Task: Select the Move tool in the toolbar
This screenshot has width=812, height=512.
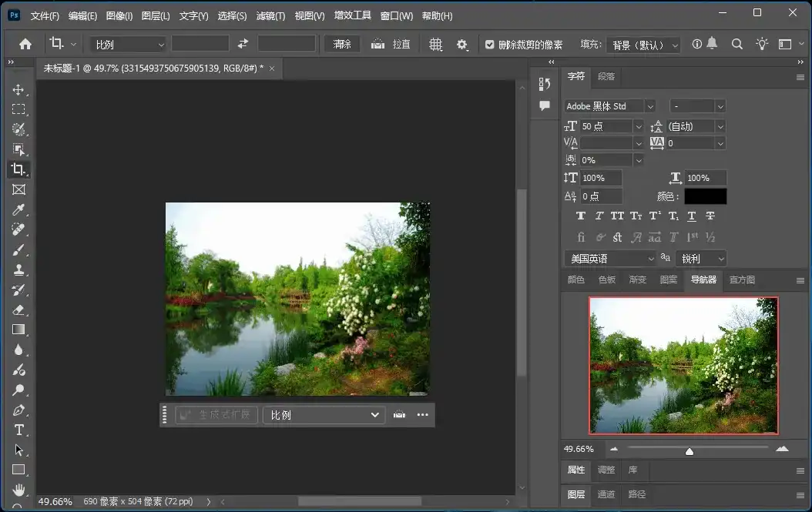Action: tap(18, 89)
